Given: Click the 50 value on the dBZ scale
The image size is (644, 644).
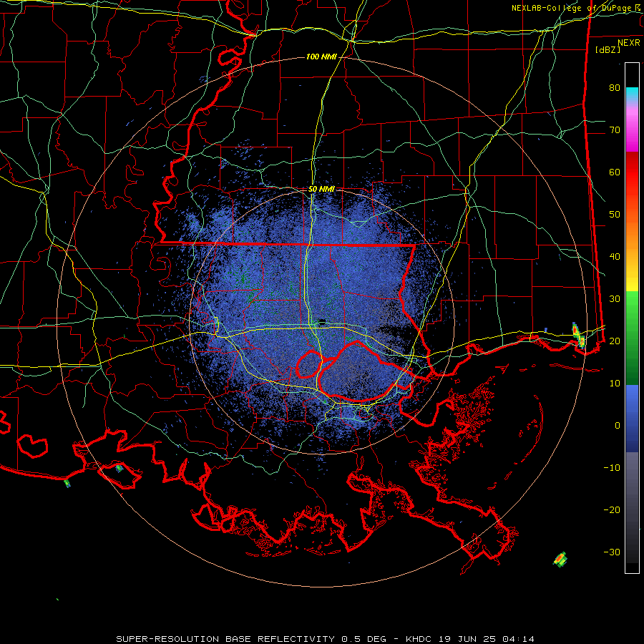Looking at the screenshot, I should point(615,215).
